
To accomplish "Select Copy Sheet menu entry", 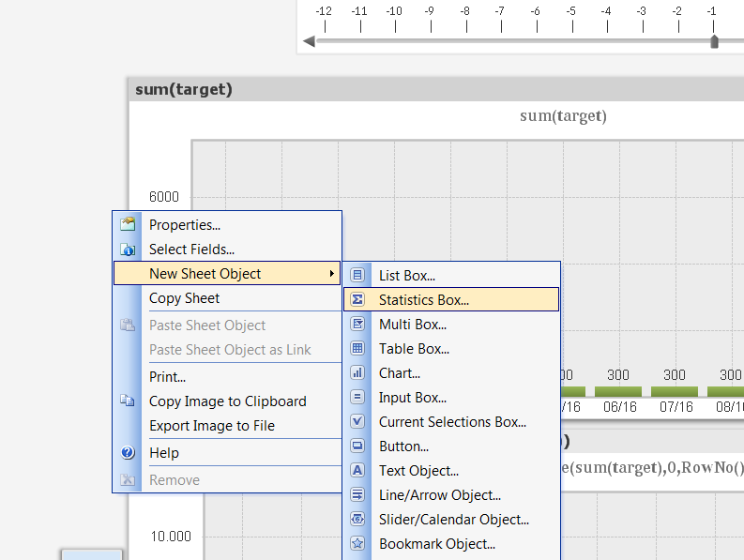I will [x=184, y=298].
